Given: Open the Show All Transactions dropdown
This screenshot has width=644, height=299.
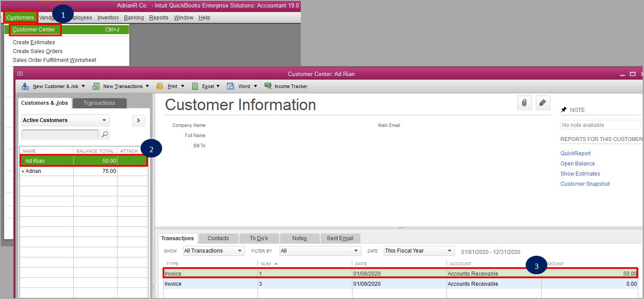Looking at the screenshot, I should [x=214, y=251].
